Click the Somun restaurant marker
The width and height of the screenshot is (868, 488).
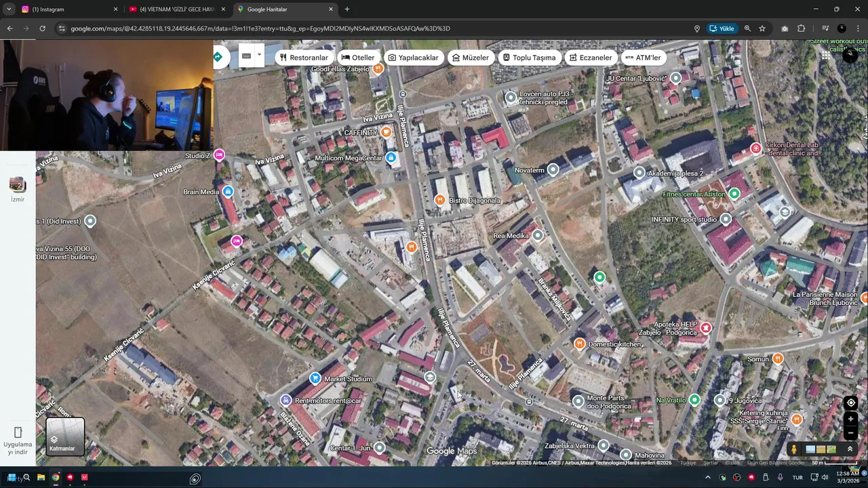pos(778,359)
